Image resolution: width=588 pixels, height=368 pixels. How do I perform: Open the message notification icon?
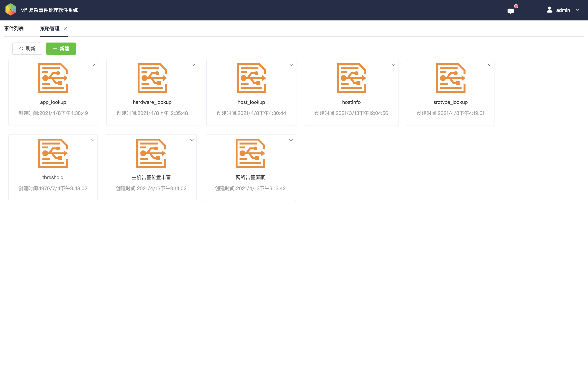[x=510, y=11]
